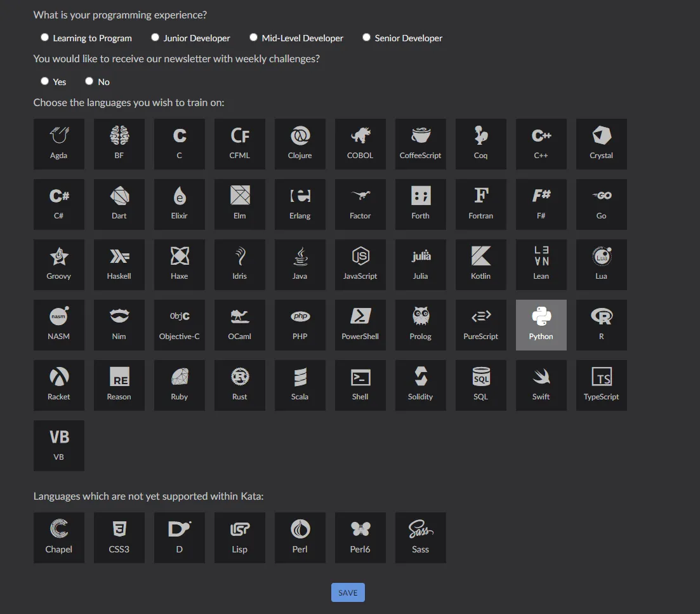Choose the C# language tile

pyautogui.click(x=59, y=204)
